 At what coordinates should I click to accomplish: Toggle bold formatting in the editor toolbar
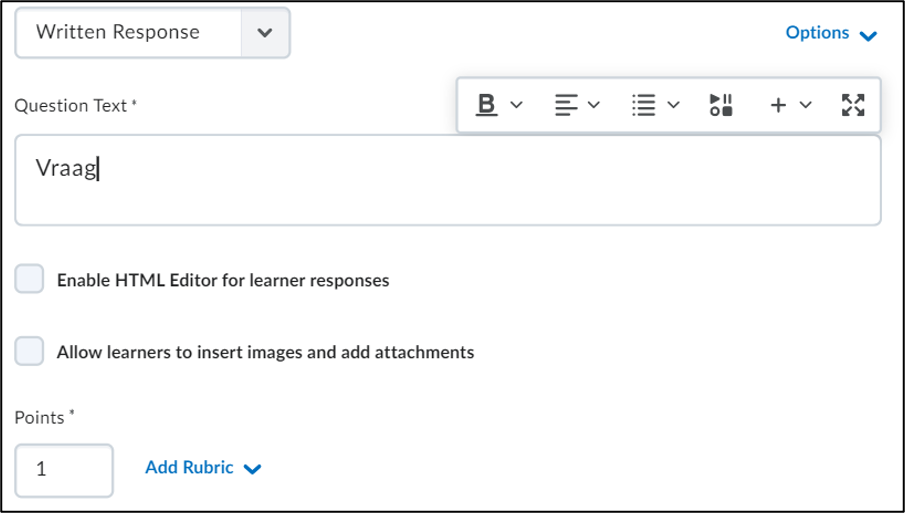(x=487, y=105)
